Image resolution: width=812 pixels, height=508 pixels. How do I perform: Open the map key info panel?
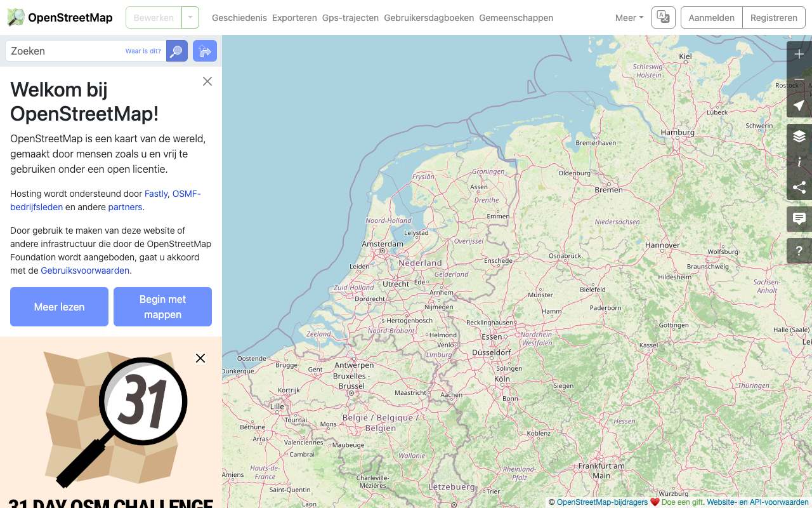799,162
